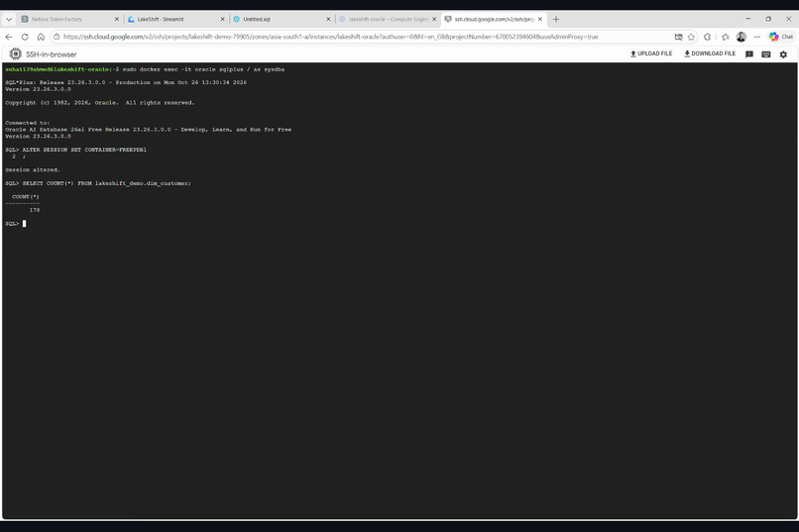
Task: Close the Untitled.sql tab
Action: pos(328,20)
